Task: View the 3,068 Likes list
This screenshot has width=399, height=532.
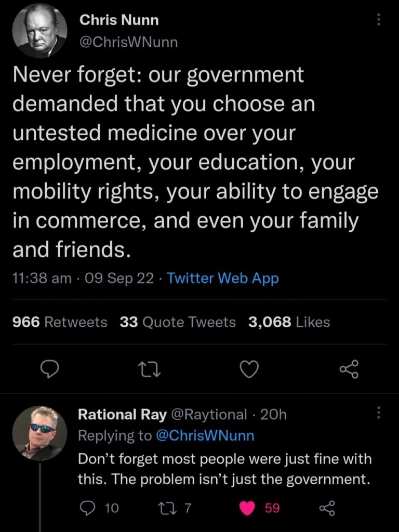Action: click(x=289, y=322)
